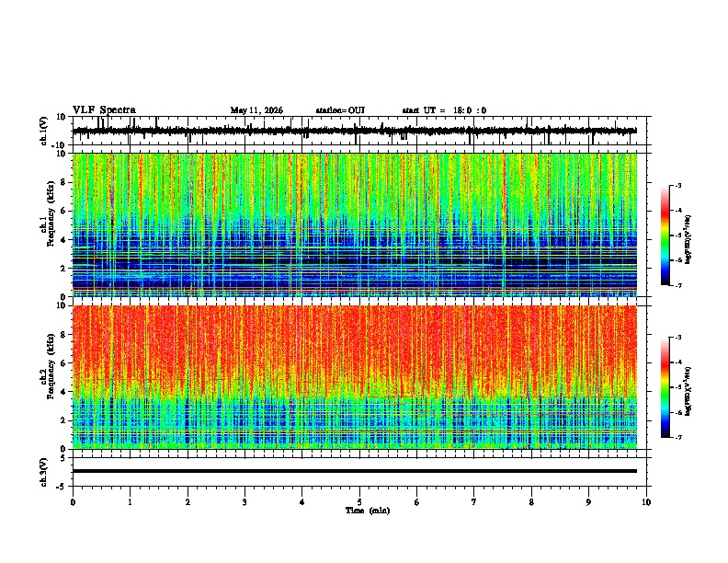
Task: Click the start UT time label
Action: 444,110
